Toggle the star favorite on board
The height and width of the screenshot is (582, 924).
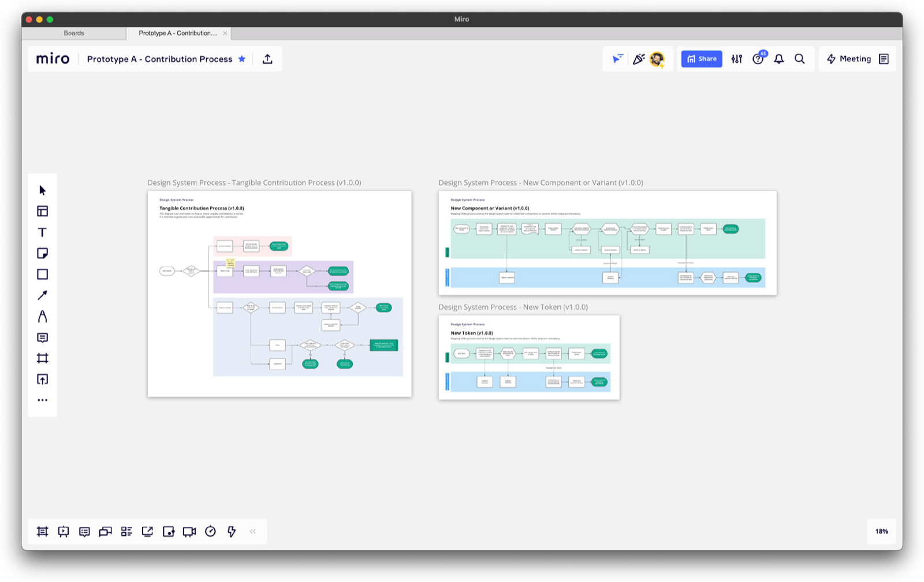[242, 59]
